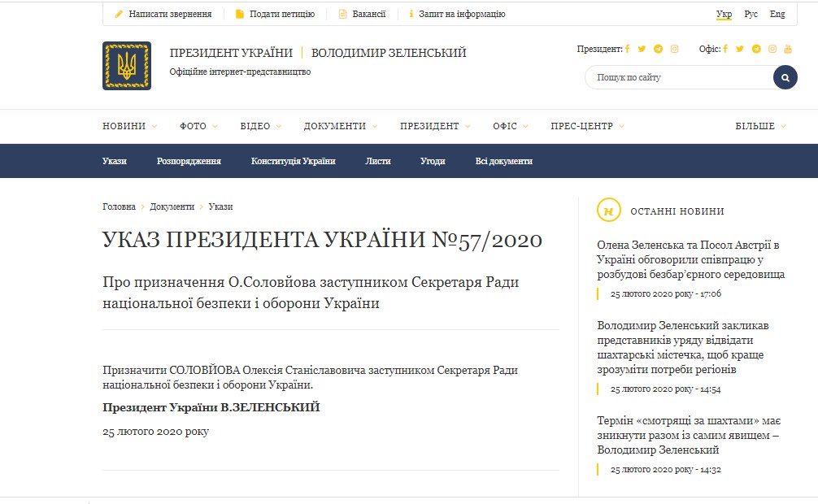818x504 pixels.
Task: Click the magnifier search button
Action: [x=785, y=78]
